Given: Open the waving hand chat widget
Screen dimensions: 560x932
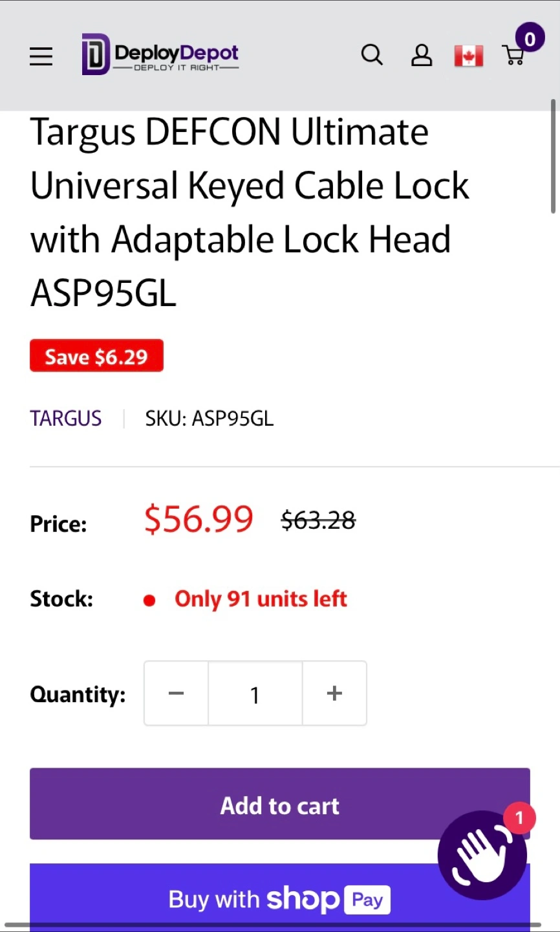Looking at the screenshot, I should point(482,856).
